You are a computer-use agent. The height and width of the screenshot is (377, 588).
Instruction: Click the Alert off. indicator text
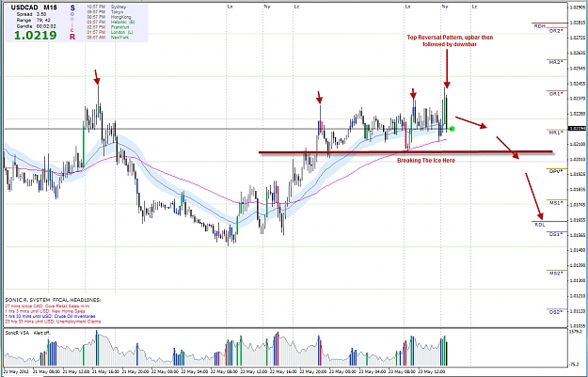[42, 333]
